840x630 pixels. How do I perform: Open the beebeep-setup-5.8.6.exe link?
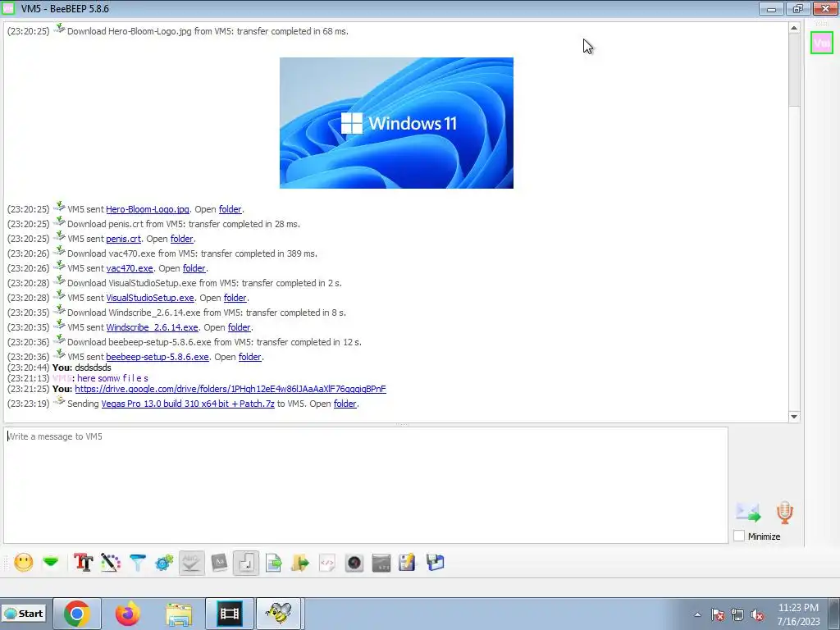point(157,357)
